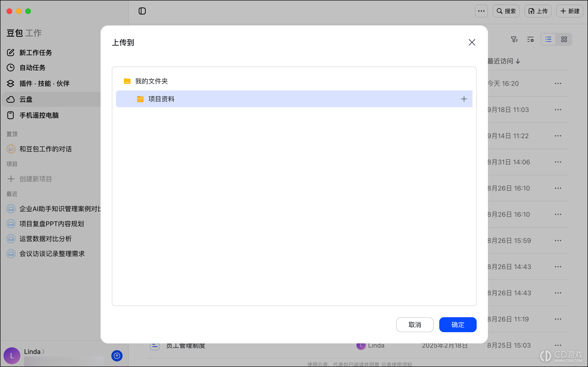Open 插件 · 技能 · 伙伴
Screen dimensions: 588x367
(x=38, y=83)
